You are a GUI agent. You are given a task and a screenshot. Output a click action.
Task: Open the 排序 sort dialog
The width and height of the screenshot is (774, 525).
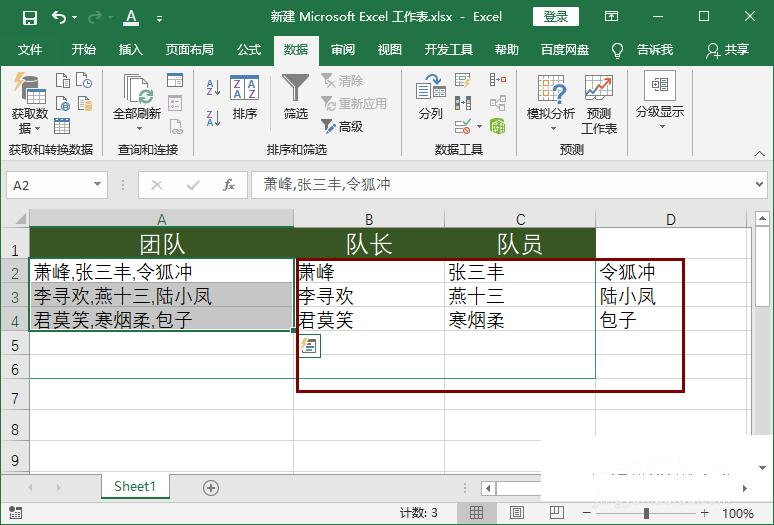tap(245, 98)
